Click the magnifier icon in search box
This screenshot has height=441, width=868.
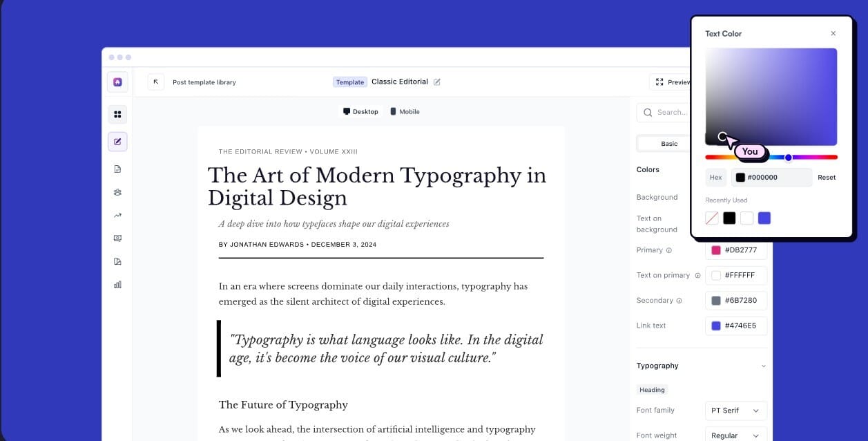tap(648, 112)
